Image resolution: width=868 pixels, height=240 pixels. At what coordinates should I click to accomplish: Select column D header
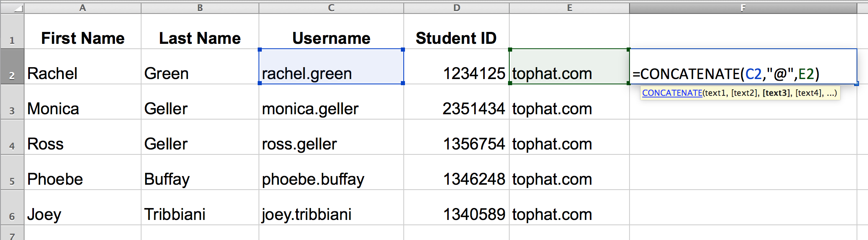[x=456, y=8]
